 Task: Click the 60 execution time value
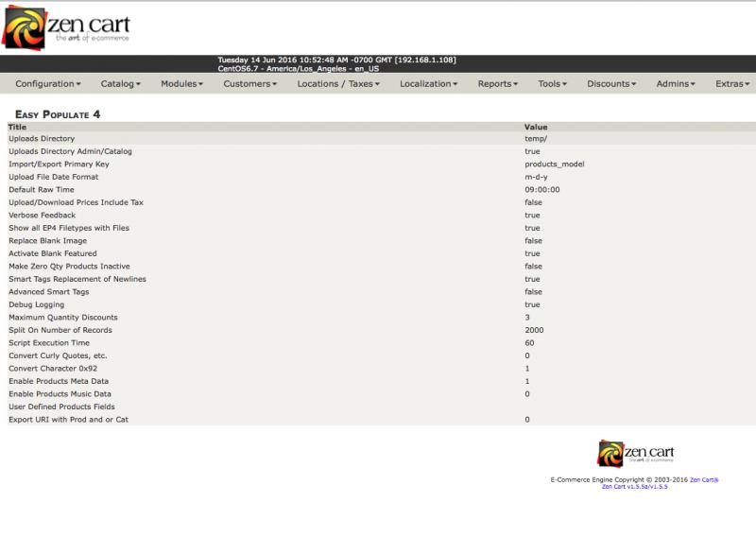point(529,343)
